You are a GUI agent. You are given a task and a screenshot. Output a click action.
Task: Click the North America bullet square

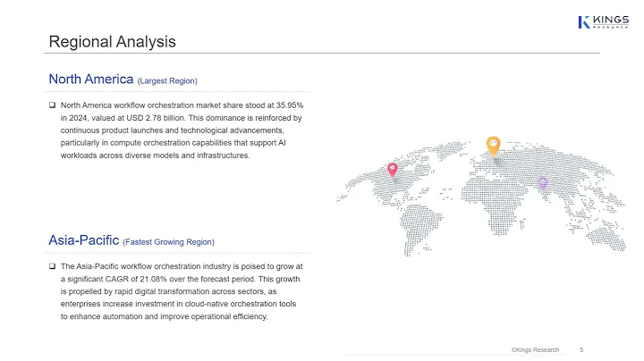52,105
